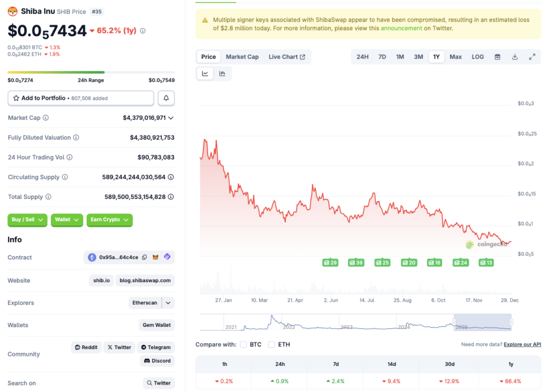Viewport: 543px width, 392px height.
Task: Open the date range calendar on the chart
Action: [x=497, y=56]
